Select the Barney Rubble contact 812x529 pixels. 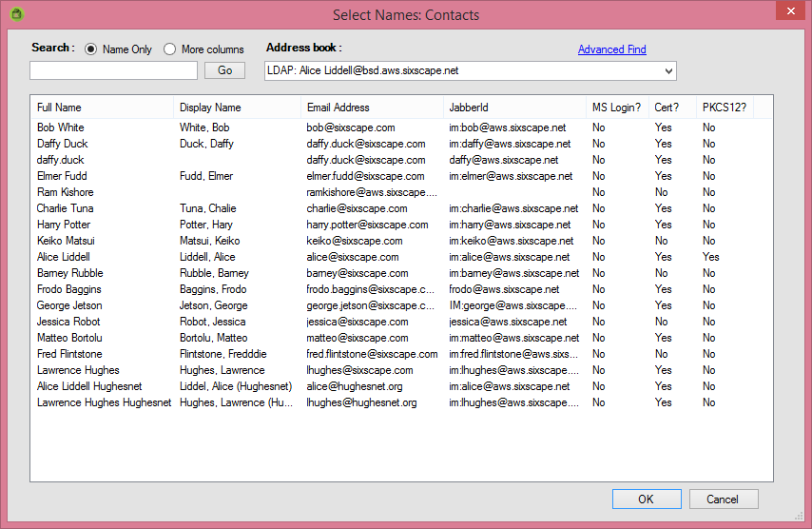[x=70, y=273]
